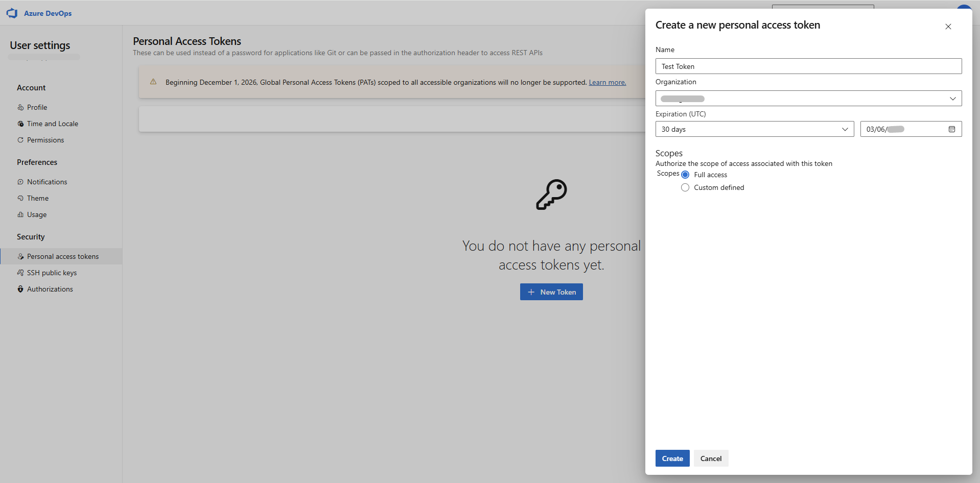Click the Profile icon in sidebar
The image size is (980, 483).
(x=20, y=107)
